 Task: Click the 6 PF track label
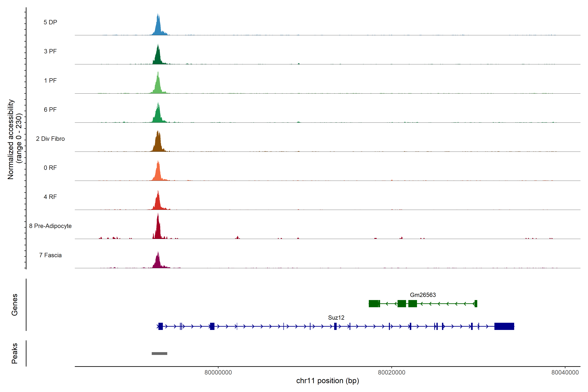pos(50,109)
